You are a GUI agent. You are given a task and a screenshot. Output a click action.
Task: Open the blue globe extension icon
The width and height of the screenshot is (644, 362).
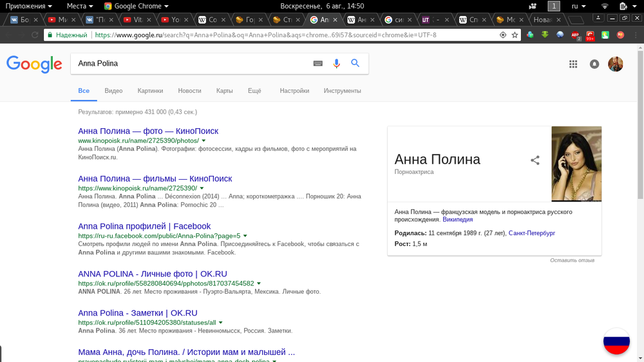pyautogui.click(x=560, y=35)
